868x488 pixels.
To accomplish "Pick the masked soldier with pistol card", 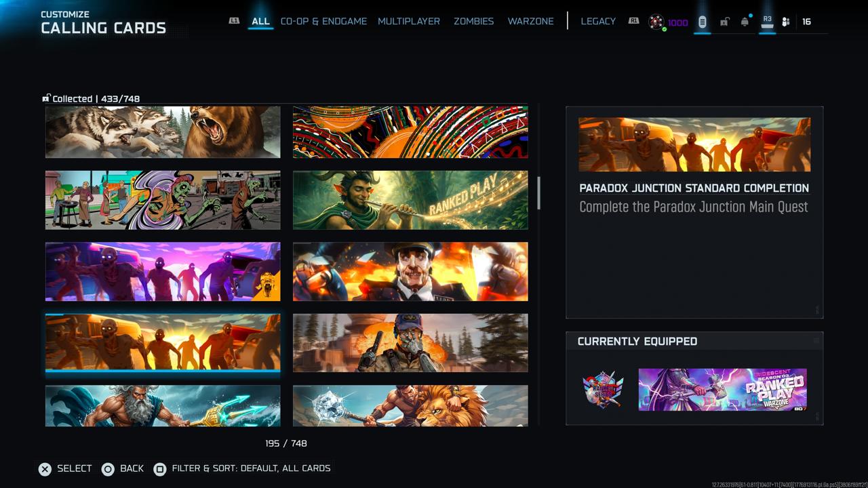I will pos(410,343).
